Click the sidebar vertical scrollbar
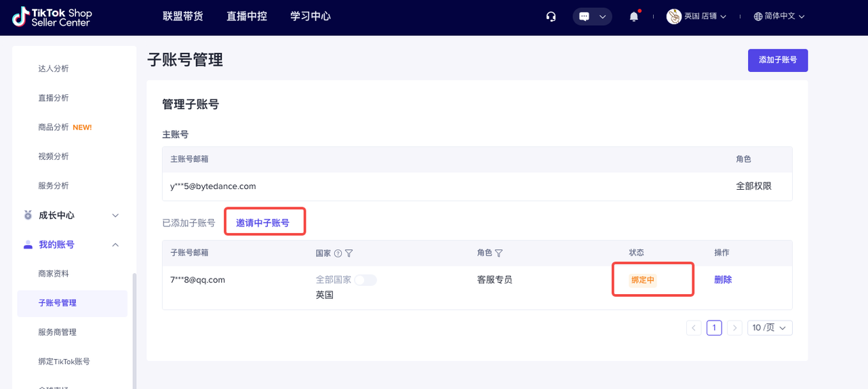The height and width of the screenshot is (389, 868). [134, 325]
